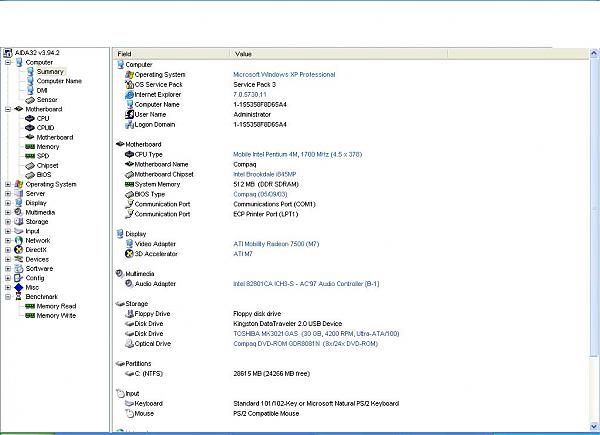Click the AIDA32 v3.94.2 root icon
600x435 pixels.
8,53
